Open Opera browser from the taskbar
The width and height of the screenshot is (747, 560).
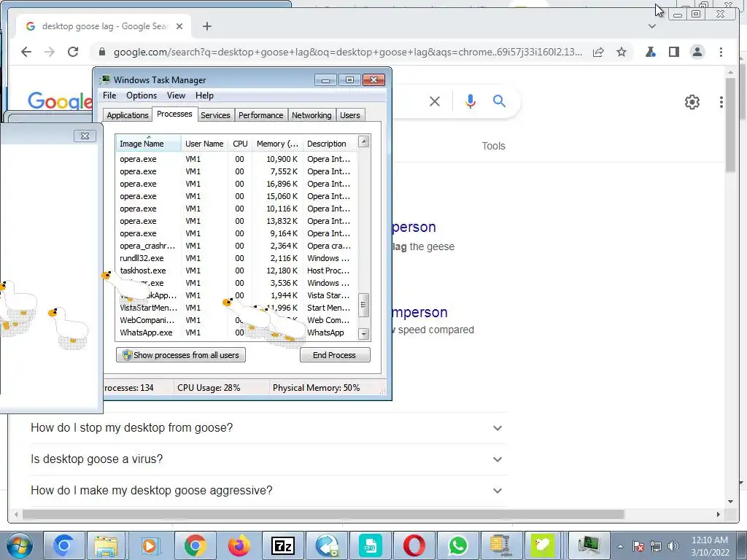414,545
